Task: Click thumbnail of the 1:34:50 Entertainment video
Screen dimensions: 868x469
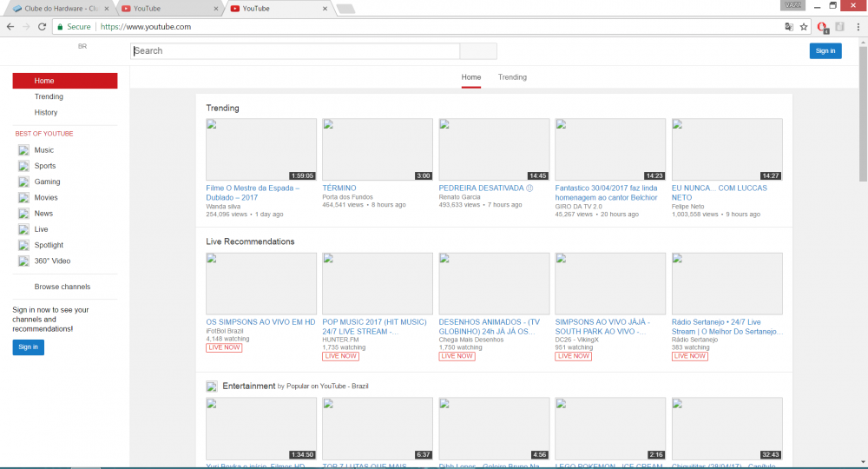Action: [261, 428]
